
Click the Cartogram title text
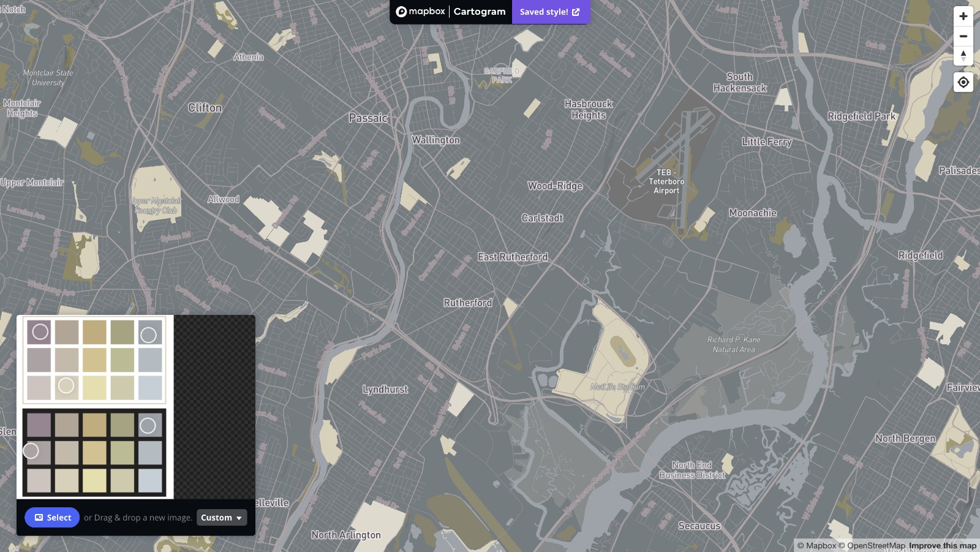point(480,12)
